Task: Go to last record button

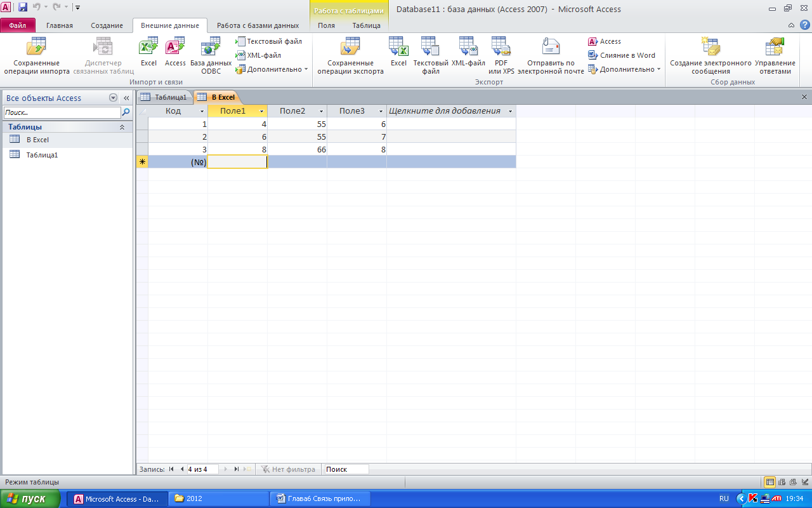Action: coord(237,469)
